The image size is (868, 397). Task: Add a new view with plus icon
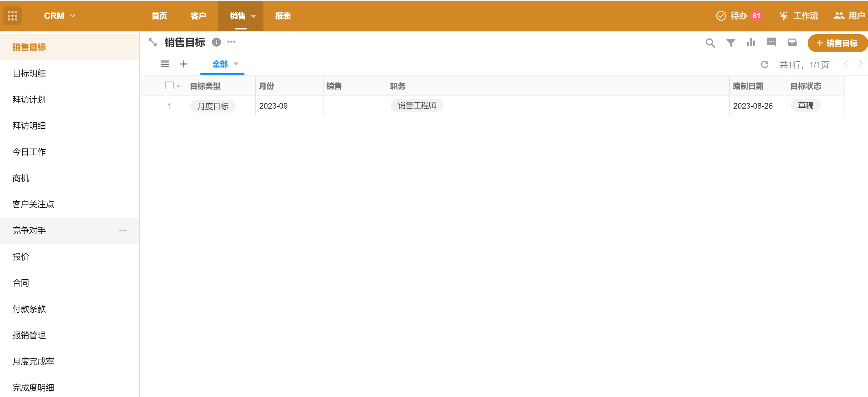184,64
